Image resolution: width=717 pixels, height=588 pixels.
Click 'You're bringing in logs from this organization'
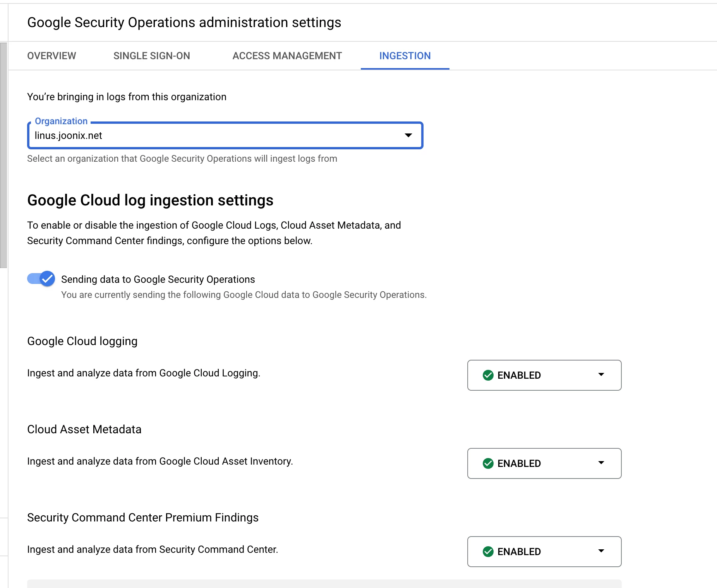click(127, 97)
